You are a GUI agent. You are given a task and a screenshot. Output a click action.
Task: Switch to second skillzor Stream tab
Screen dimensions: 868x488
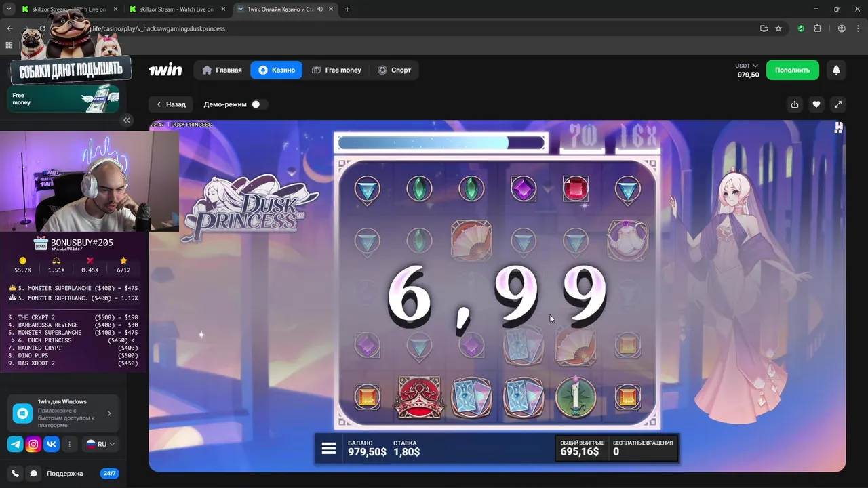click(x=178, y=9)
